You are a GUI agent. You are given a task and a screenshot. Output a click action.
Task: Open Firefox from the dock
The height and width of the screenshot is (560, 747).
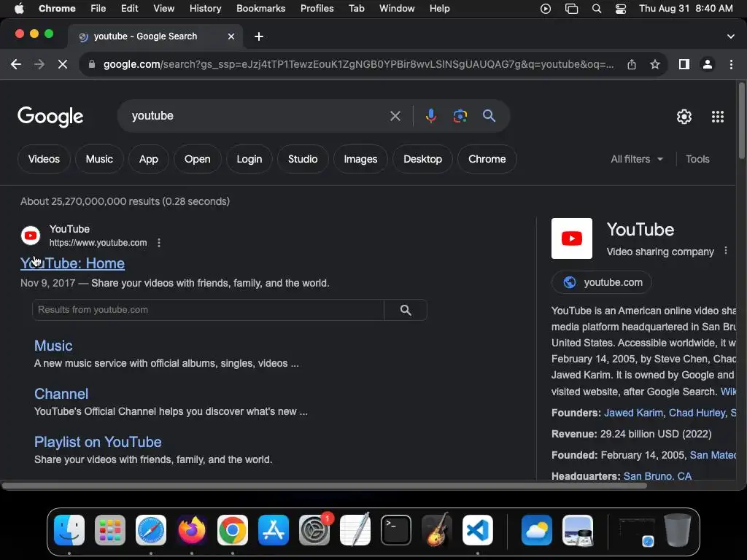pos(192,530)
